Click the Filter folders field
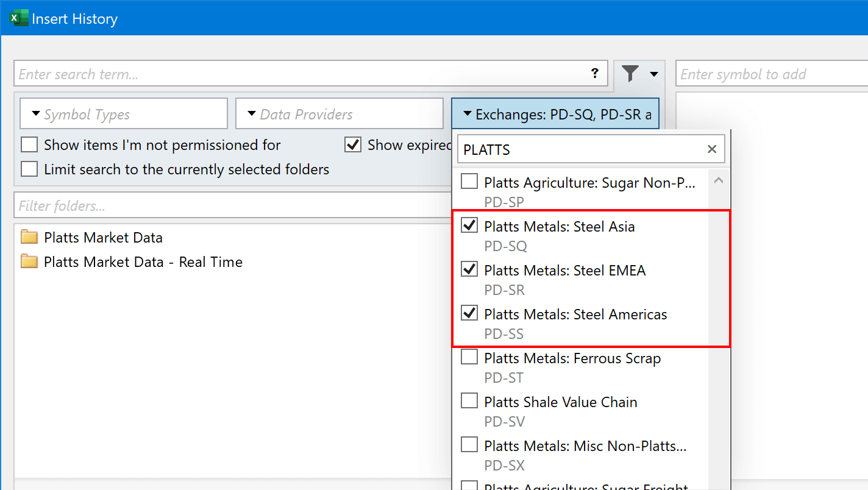868x490 pixels. (233, 206)
